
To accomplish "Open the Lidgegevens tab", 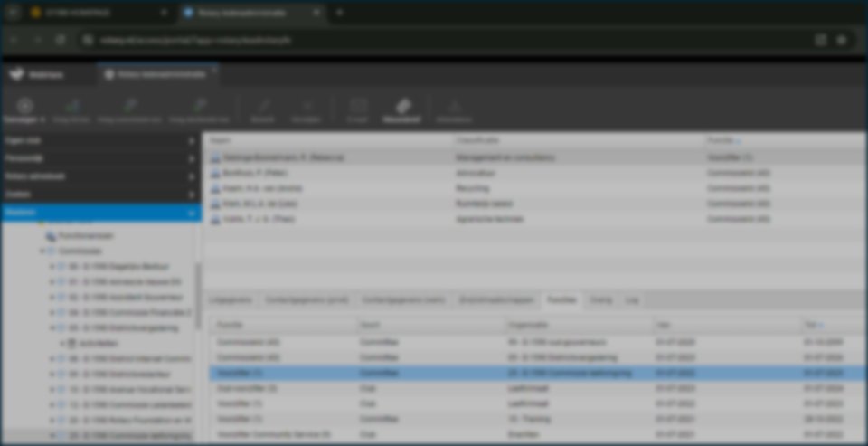I will point(231,300).
